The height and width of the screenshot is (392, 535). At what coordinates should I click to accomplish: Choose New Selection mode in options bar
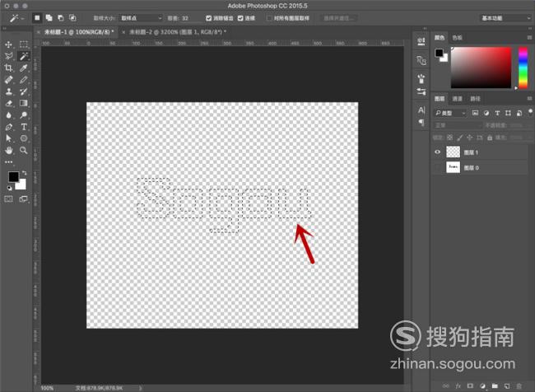[x=37, y=18]
